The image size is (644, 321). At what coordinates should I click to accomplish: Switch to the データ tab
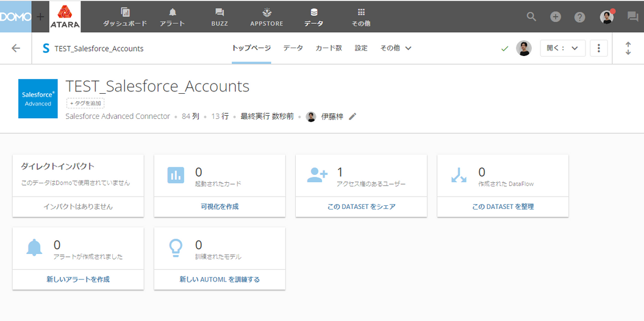(293, 48)
